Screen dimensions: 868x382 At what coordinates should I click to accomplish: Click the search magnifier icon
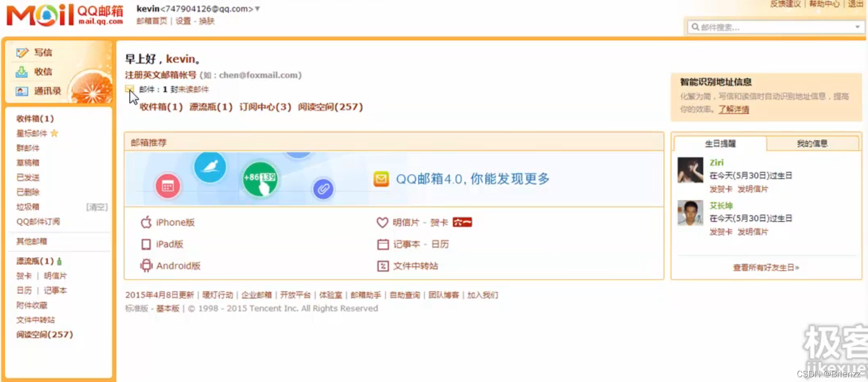tap(695, 27)
